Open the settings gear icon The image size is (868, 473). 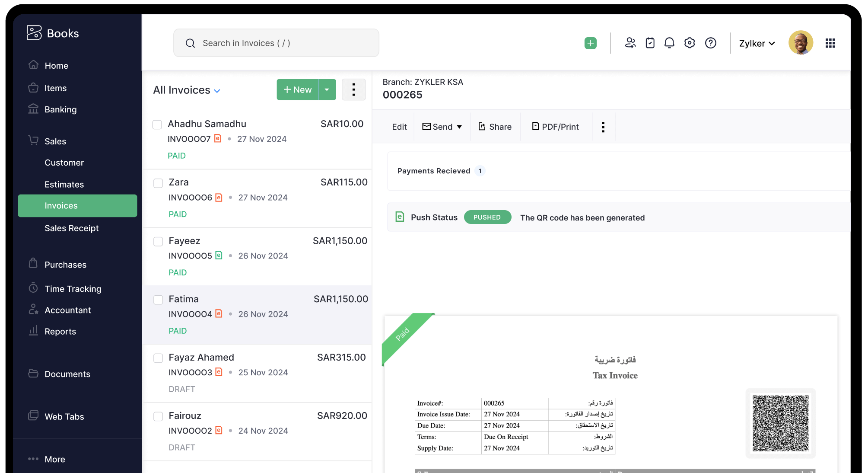[x=689, y=43]
